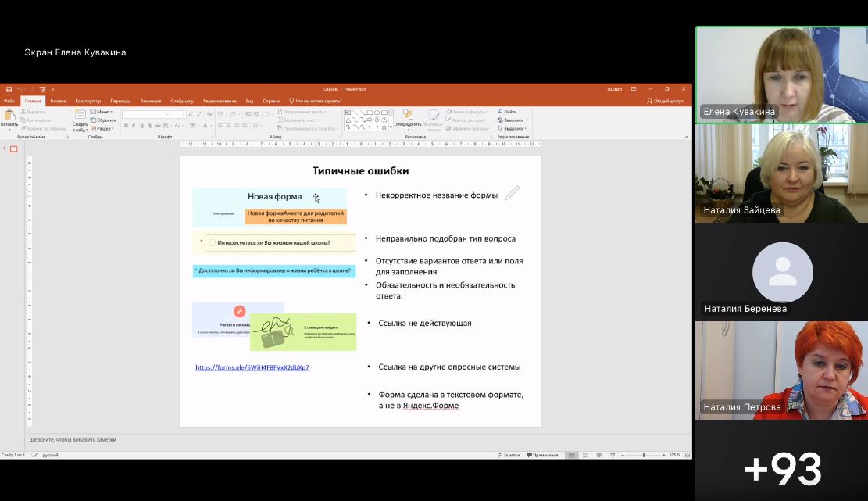
Task: Click the Справка (Help) tab
Action: coord(271,102)
